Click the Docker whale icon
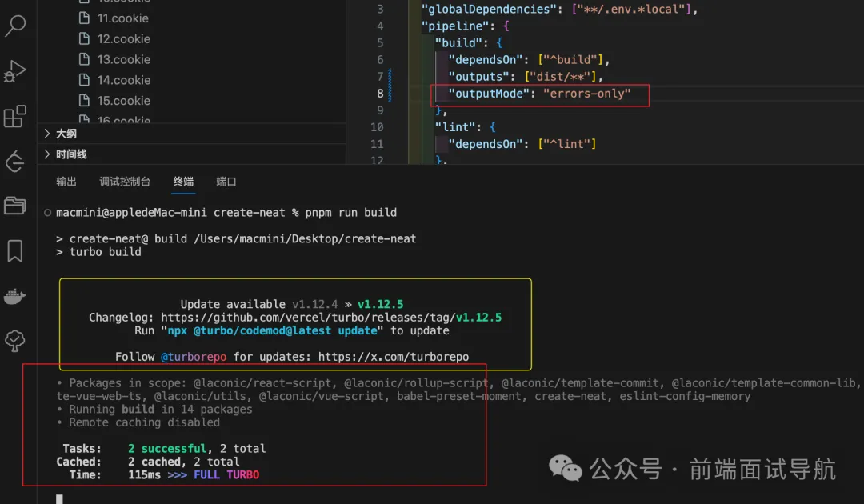Viewport: 864px width, 504px height. click(x=15, y=297)
